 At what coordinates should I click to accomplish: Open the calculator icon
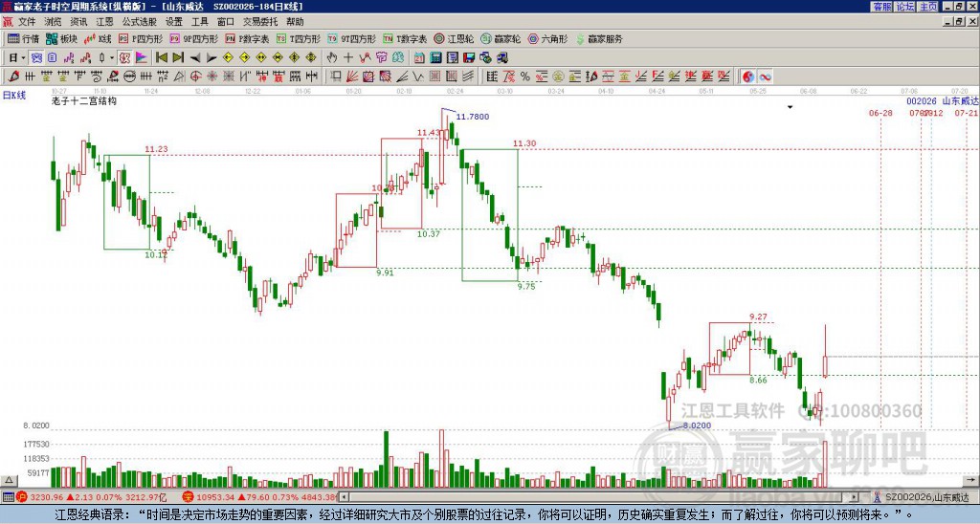pyautogui.click(x=435, y=58)
